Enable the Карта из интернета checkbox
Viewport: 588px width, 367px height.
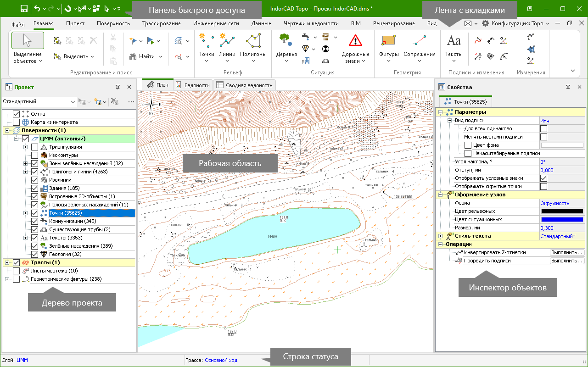17,122
